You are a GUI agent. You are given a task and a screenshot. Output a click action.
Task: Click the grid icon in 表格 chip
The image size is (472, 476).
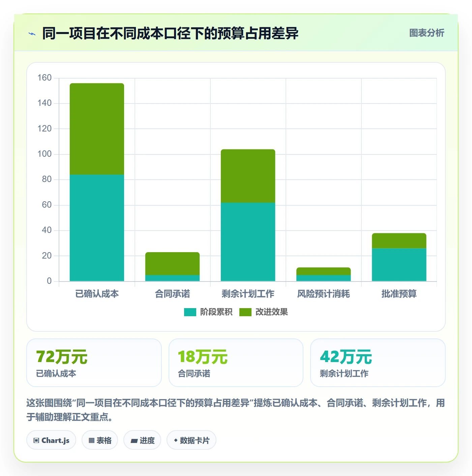91,441
